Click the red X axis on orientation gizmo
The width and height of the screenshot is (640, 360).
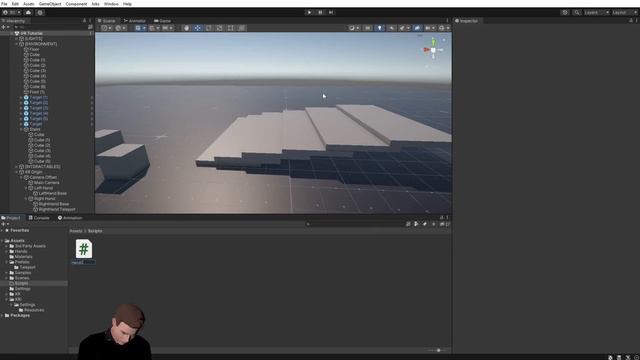point(427,50)
